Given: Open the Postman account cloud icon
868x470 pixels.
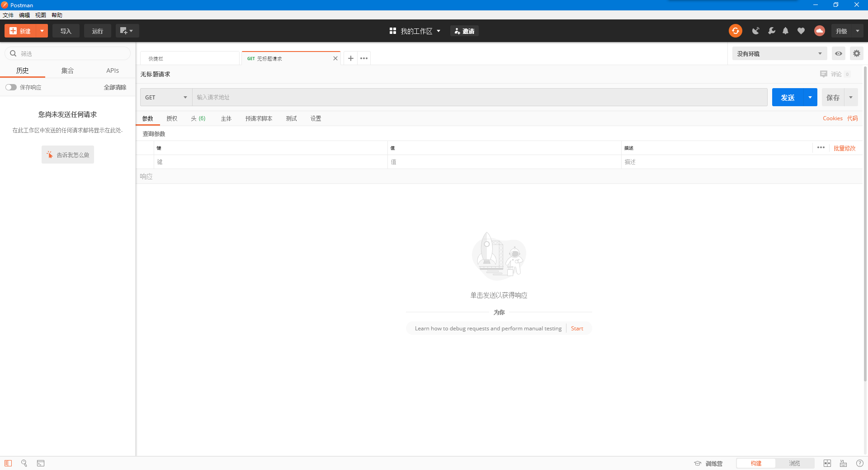Looking at the screenshot, I should pos(819,31).
